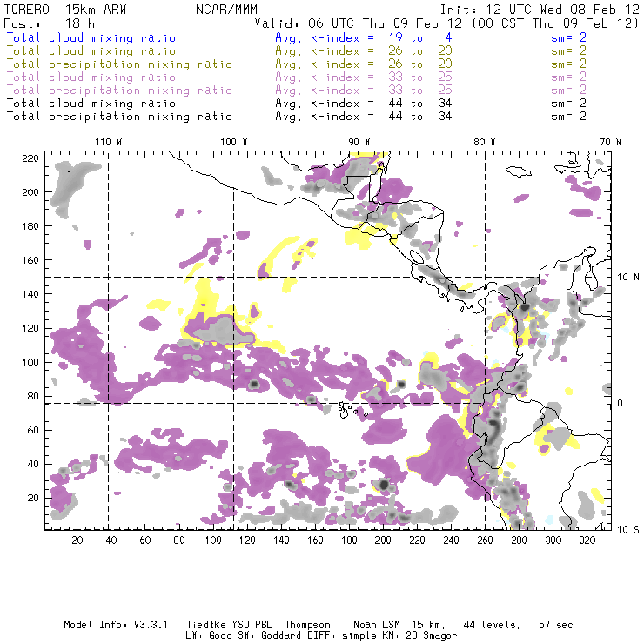Viewport: 644px width, 644px height.
Task: Click "Avg. k-index = 44 to 34" in black cloud row
Action: pyautogui.click(x=364, y=104)
